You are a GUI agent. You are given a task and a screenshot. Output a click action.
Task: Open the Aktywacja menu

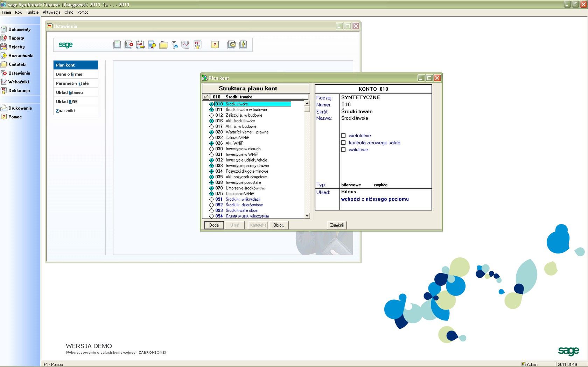tap(51, 12)
